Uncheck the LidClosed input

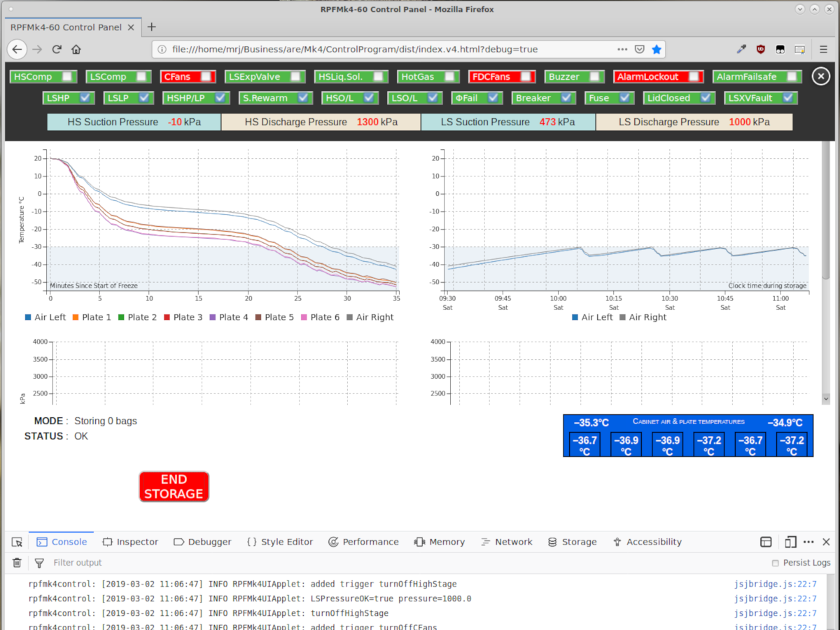pos(706,98)
